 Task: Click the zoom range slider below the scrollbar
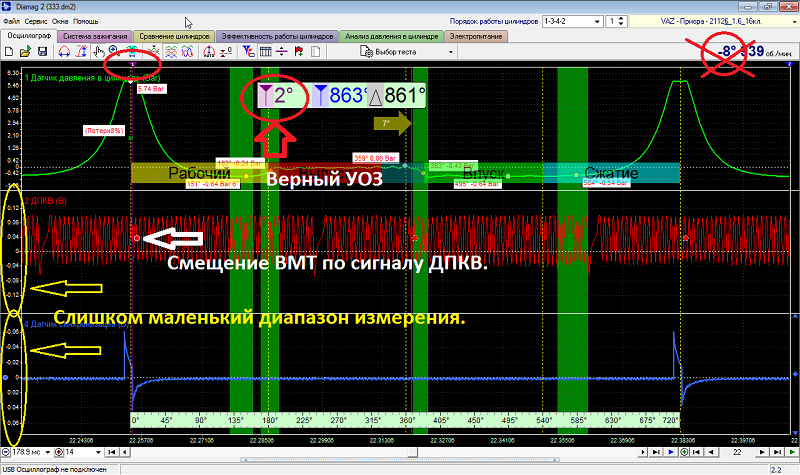coord(400,460)
